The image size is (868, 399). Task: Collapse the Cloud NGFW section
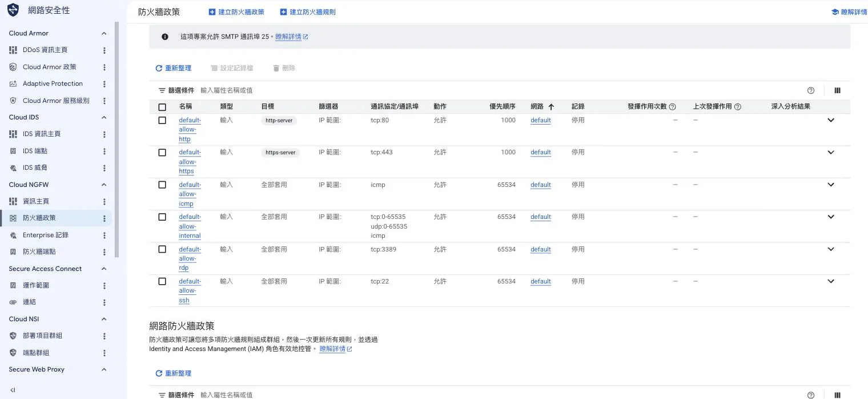pos(104,185)
